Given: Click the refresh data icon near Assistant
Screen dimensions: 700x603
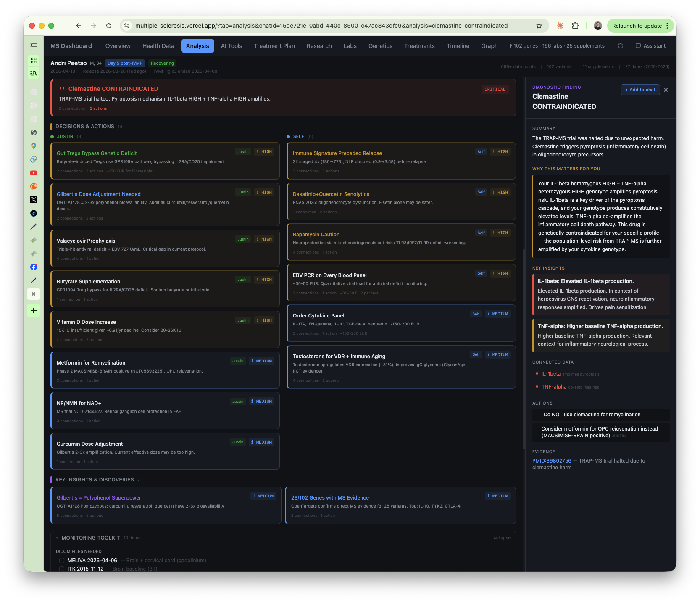Looking at the screenshot, I should pyautogui.click(x=620, y=46).
